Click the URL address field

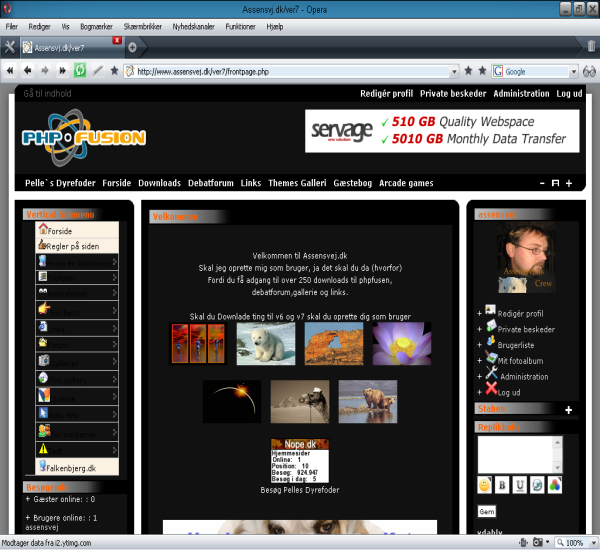point(291,72)
